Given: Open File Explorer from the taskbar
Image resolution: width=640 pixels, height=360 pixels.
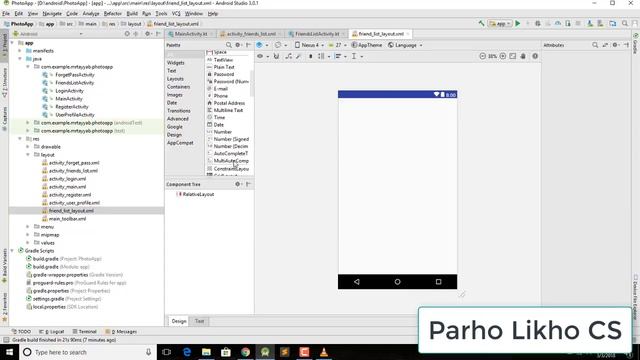Looking at the screenshot, I should pyautogui.click(x=206, y=352).
